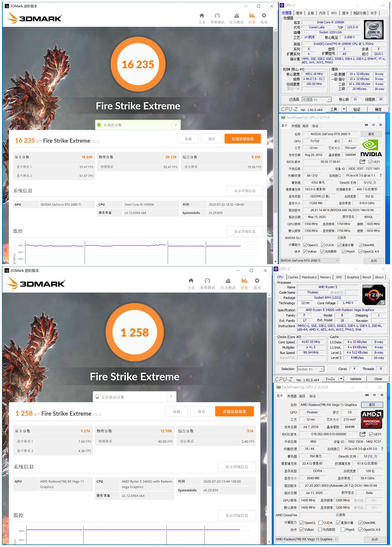This screenshot has width=392, height=547.
Task: Click the refresh icon in GPU-Z 2.31.0
Action: 373,125
